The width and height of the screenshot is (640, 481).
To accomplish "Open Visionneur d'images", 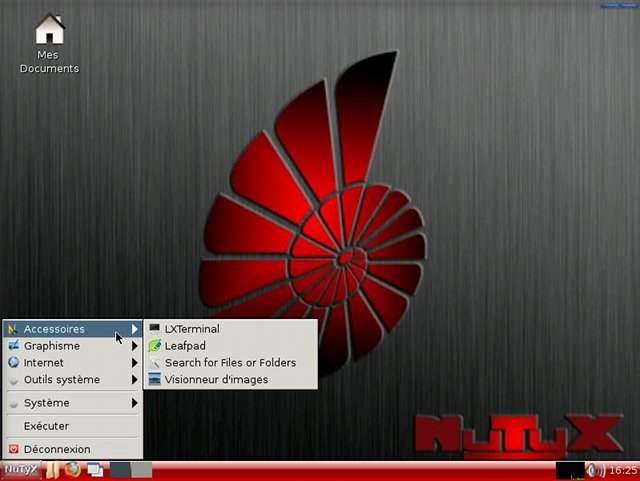I will tap(231, 380).
